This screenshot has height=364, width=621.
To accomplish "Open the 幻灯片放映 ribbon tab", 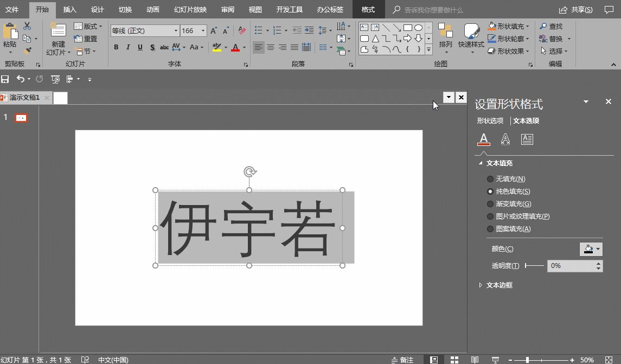I will point(190,9).
